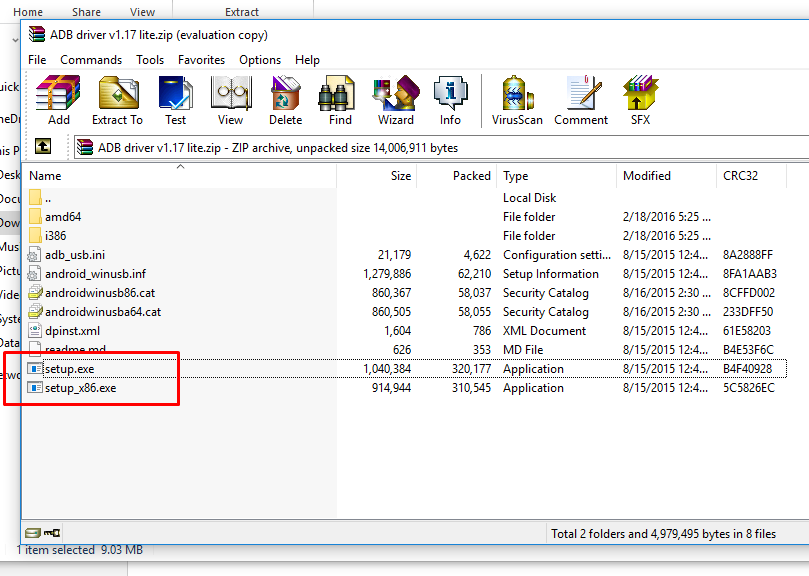Click 'Security Catalog' type of androidwinusb86.cat

[546, 293]
